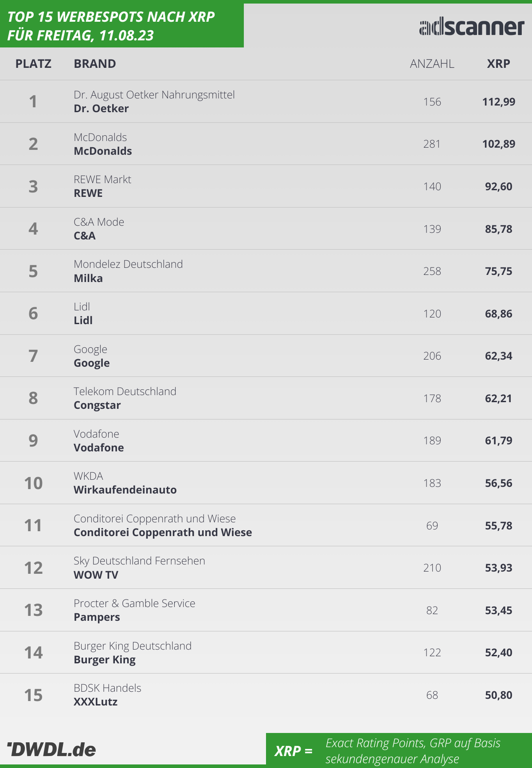Click the XRP column header

498,64
